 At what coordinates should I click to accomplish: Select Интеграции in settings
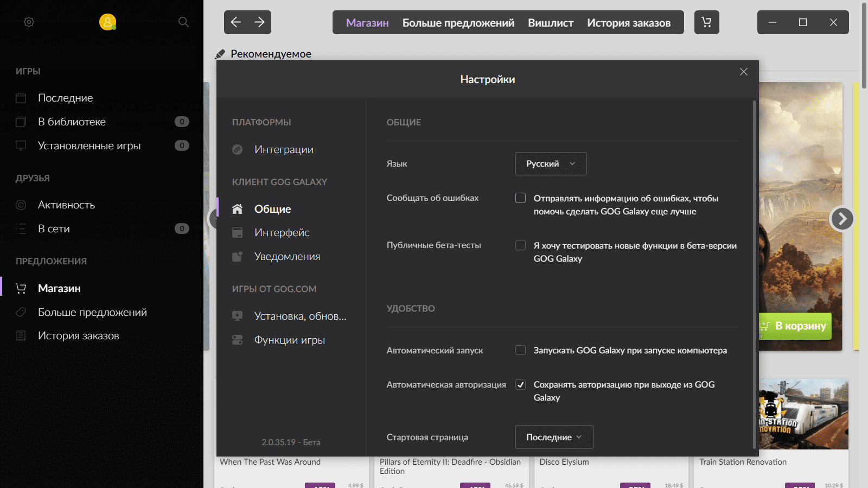click(x=284, y=150)
